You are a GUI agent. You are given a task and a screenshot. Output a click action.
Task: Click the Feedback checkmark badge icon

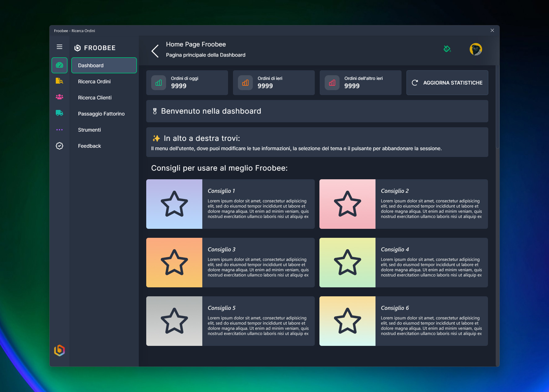[x=59, y=146]
